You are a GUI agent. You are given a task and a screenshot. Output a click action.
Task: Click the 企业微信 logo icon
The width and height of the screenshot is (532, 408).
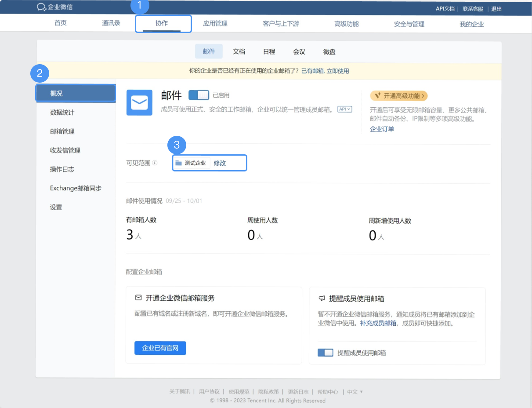42,7
